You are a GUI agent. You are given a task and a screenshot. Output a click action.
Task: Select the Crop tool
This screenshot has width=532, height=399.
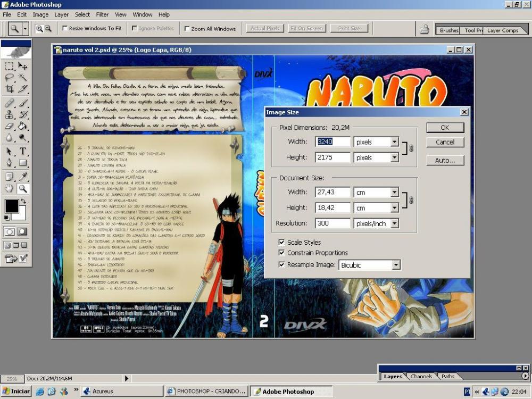tap(10, 89)
